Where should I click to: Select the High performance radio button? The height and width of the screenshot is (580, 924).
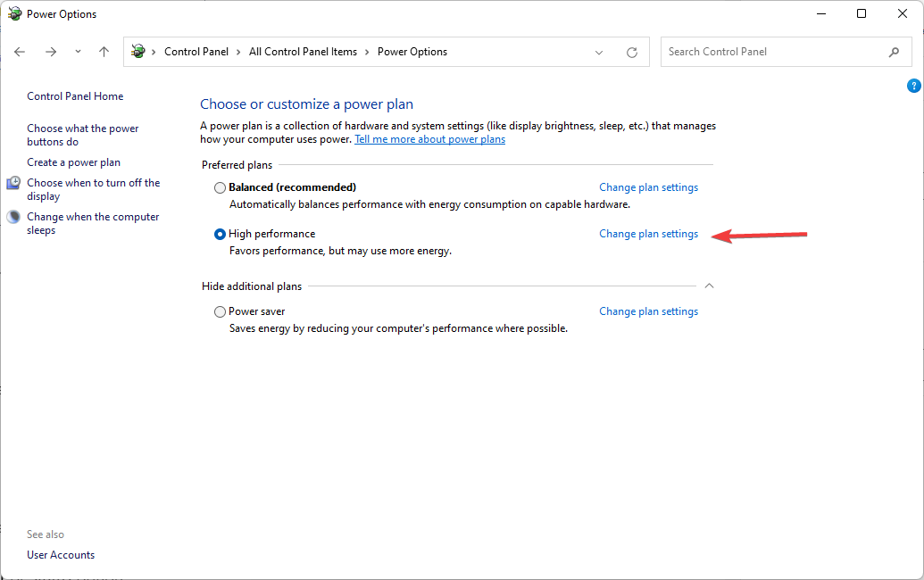click(x=221, y=235)
